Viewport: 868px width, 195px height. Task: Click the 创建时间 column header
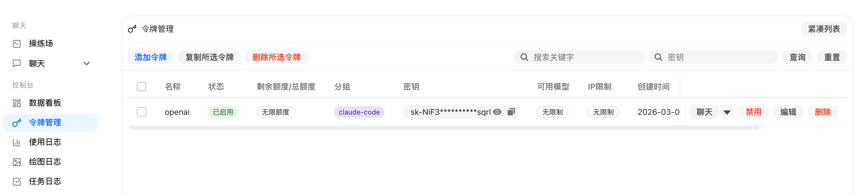pos(653,87)
